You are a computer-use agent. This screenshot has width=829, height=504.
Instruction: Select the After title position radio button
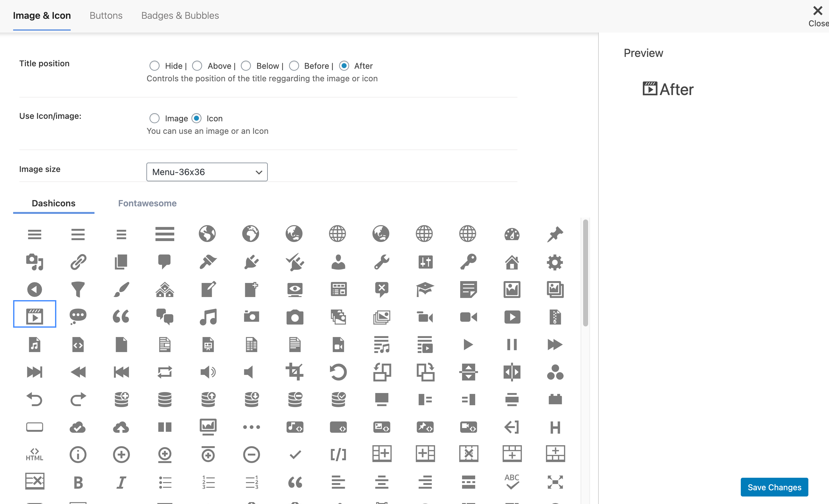tap(344, 66)
